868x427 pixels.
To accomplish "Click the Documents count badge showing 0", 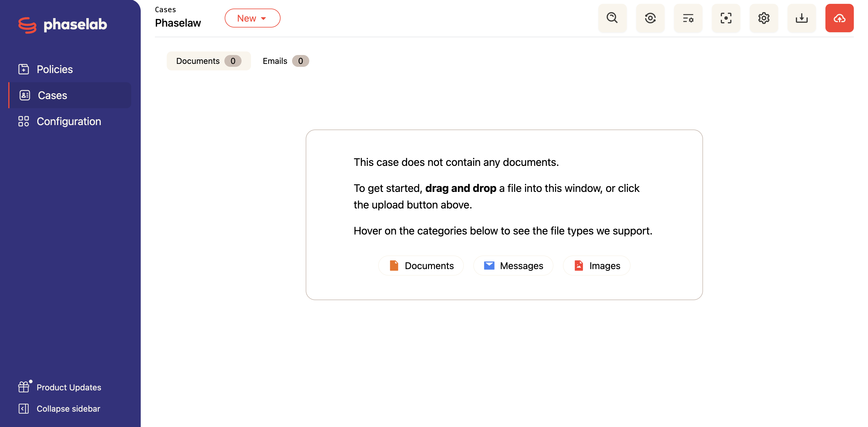I will tap(233, 61).
